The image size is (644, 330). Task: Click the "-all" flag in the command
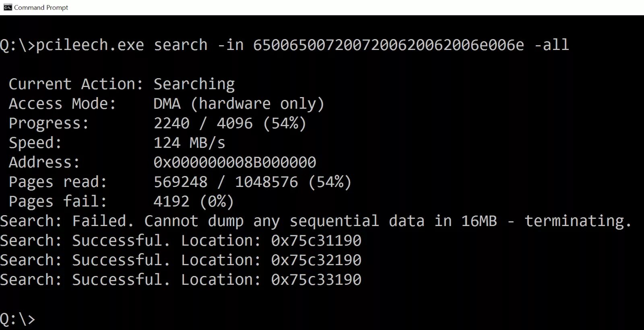(551, 45)
